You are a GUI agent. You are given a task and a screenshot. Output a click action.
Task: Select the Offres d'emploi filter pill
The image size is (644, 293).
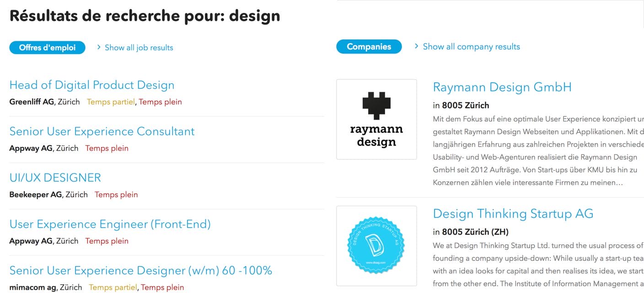pyautogui.click(x=47, y=47)
